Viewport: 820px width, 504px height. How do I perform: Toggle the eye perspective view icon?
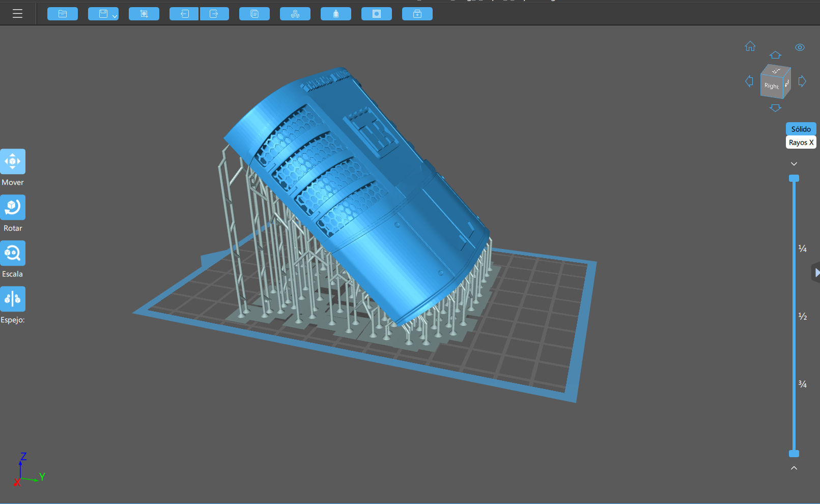(800, 47)
